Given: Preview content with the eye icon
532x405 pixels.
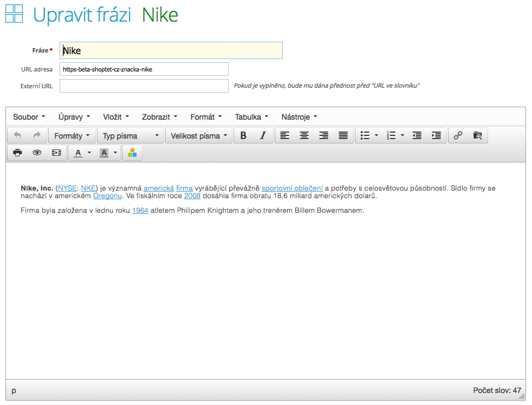Looking at the screenshot, I should [x=37, y=153].
